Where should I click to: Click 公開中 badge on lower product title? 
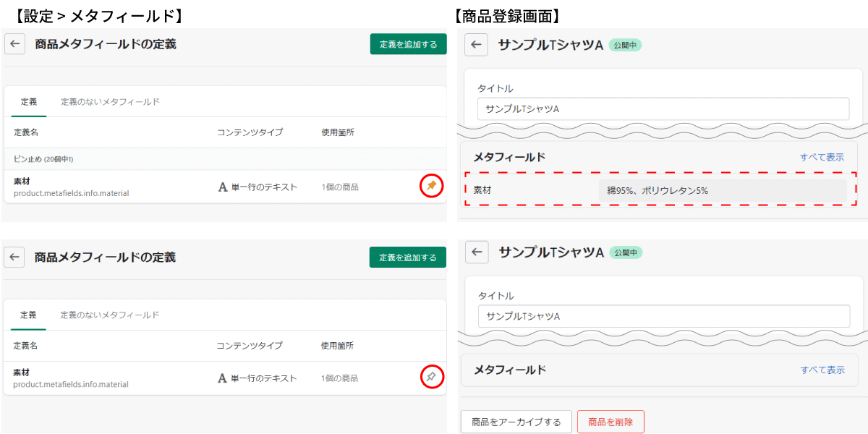[x=626, y=252]
